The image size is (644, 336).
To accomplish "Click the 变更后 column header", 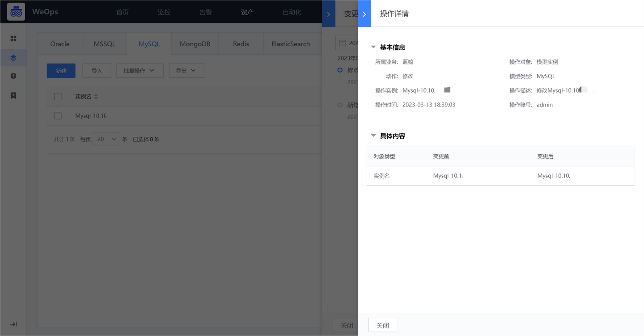I will 545,157.
